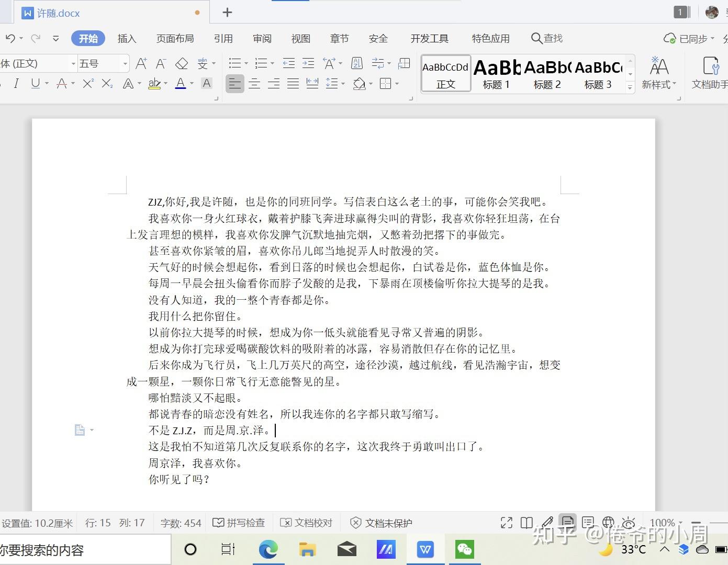Click the paragraph shading paint bucket icon
This screenshot has width=728, height=565.
(359, 83)
